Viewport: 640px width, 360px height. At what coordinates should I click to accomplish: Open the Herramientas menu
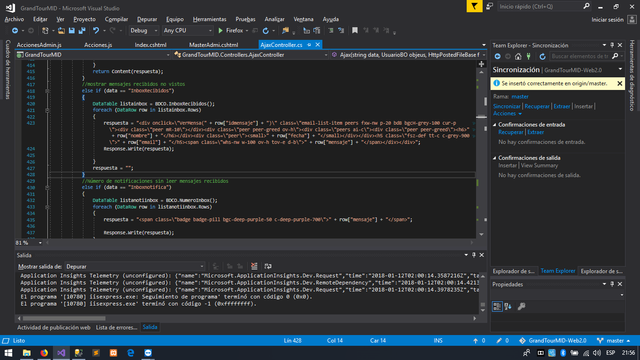[x=209, y=19]
